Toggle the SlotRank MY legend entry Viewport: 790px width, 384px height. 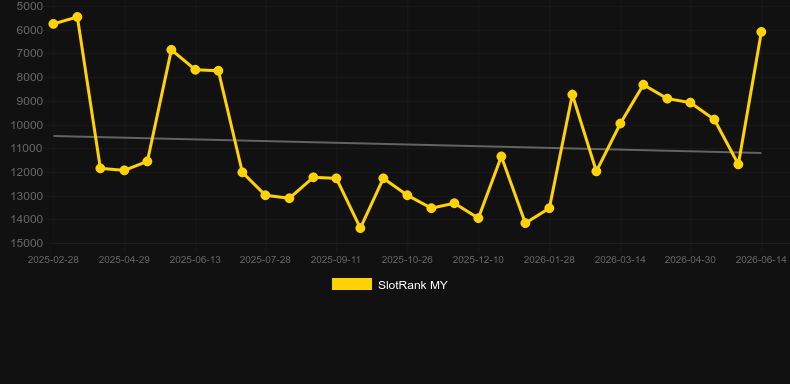click(389, 285)
